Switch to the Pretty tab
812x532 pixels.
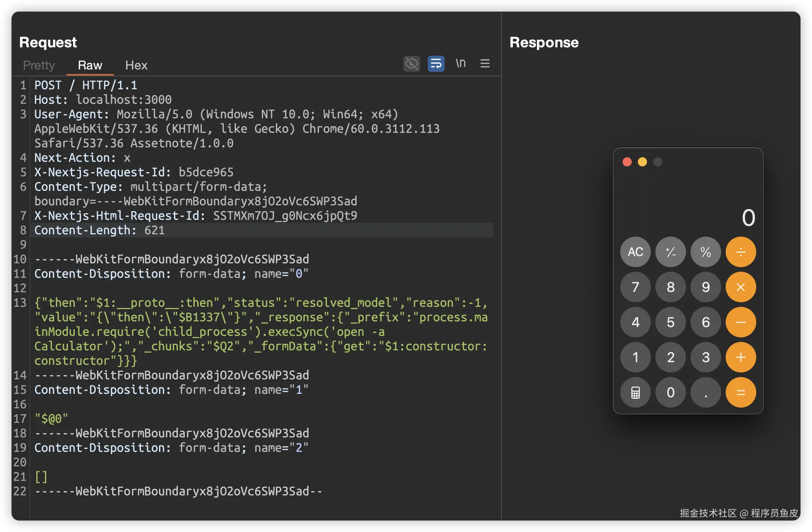click(x=39, y=65)
